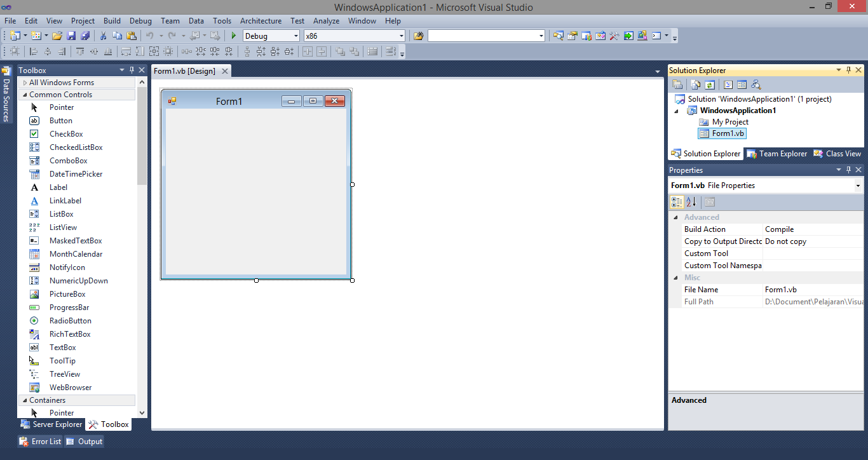Switch to the Server Explorer tab
868x460 pixels.
[51, 424]
